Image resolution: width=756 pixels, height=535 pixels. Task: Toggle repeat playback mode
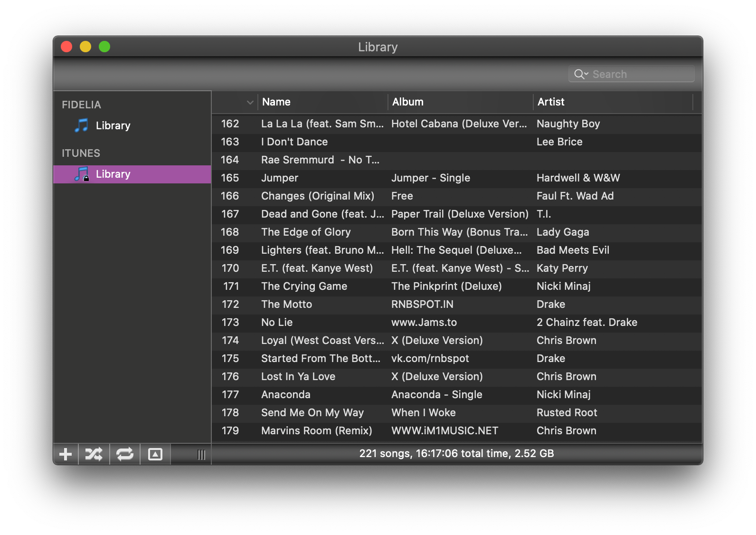pyautogui.click(x=125, y=454)
